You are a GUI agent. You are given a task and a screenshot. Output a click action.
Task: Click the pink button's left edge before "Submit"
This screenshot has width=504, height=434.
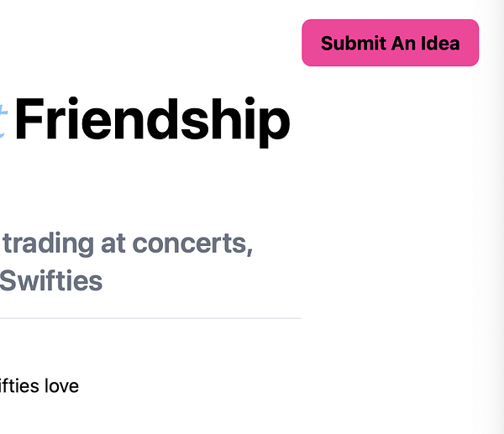click(309, 43)
